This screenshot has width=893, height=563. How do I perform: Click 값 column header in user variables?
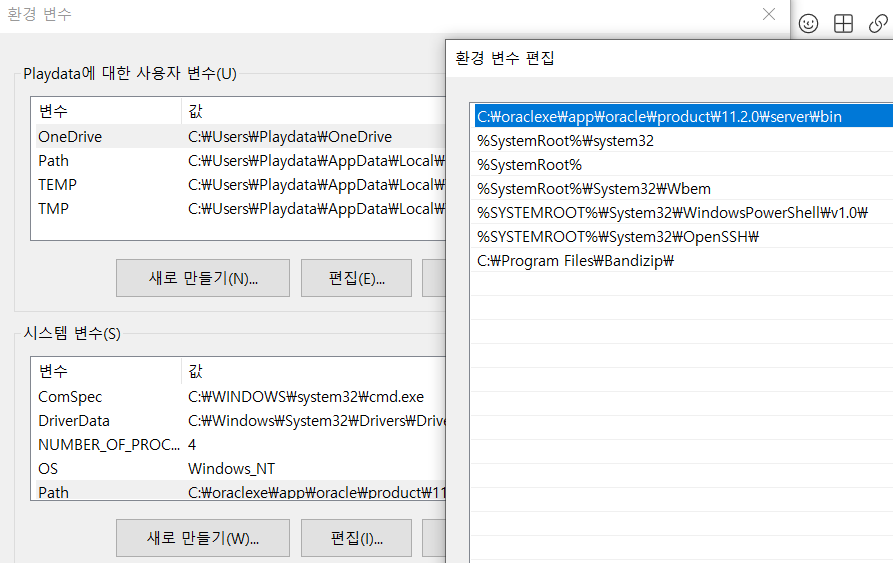pyautogui.click(x=313, y=111)
